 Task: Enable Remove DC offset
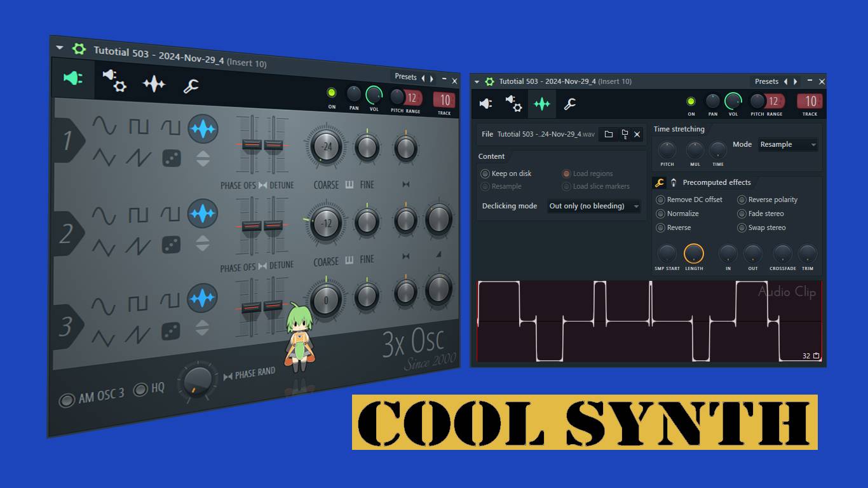[689, 200]
